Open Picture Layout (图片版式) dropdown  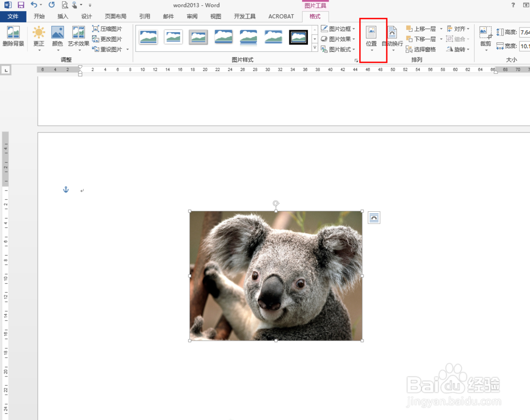point(338,49)
